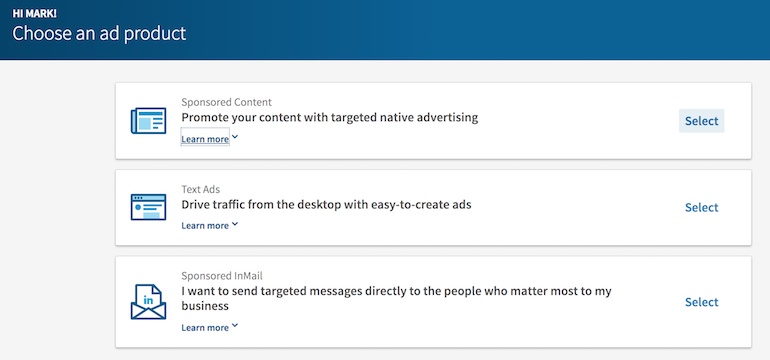Open Learn more link under Sponsored InMail
770x360 pixels.
205,328
